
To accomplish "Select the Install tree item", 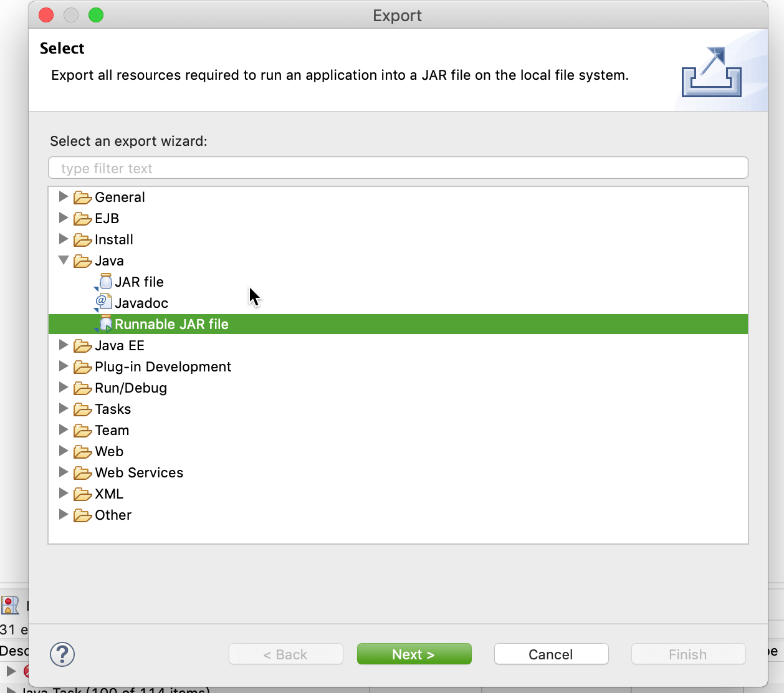I will (x=113, y=239).
